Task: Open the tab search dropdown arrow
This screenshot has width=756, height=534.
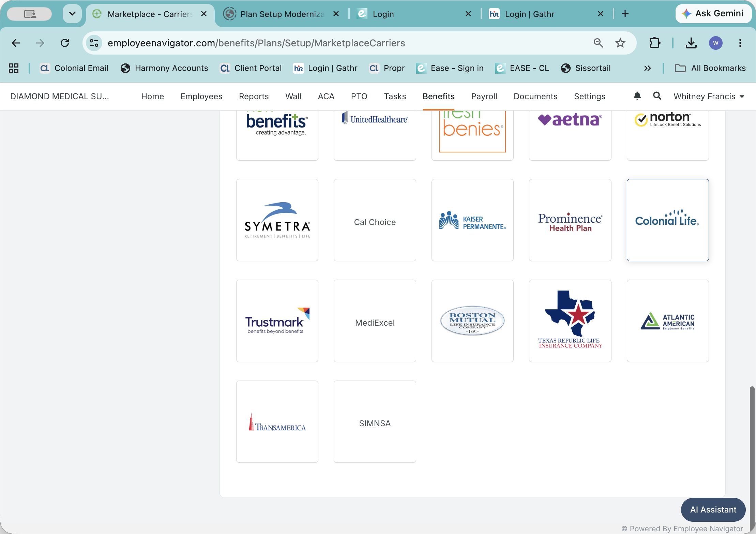Action: point(72,14)
